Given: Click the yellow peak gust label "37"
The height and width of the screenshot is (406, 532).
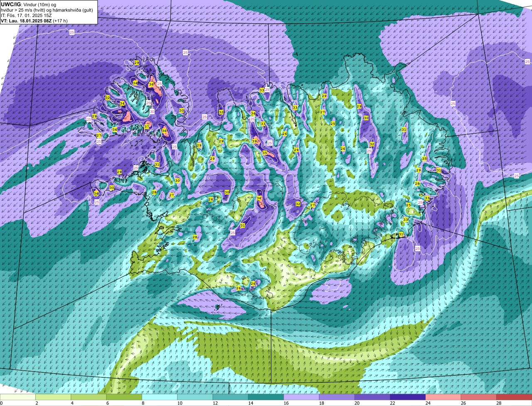Looking at the screenshot, I should (x=147, y=127).
